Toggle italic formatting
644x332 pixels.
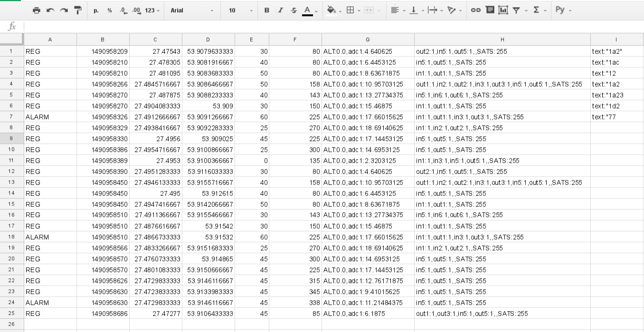pyautogui.click(x=280, y=10)
